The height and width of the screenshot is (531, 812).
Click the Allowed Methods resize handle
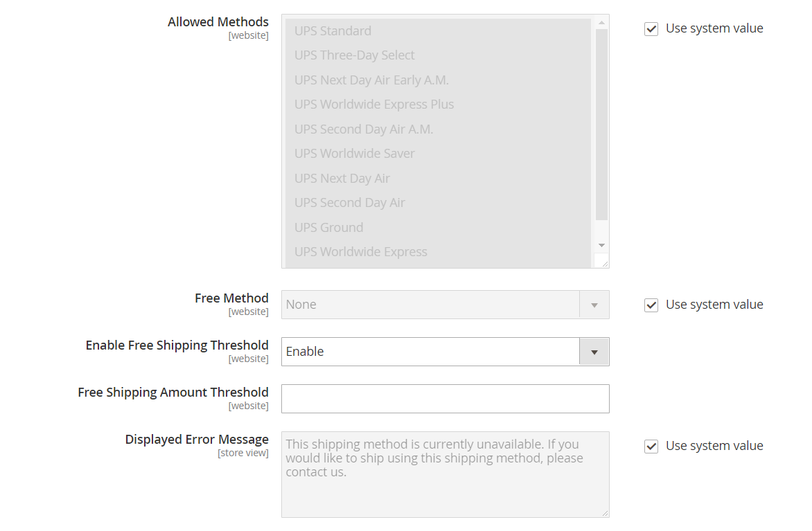tap(604, 263)
